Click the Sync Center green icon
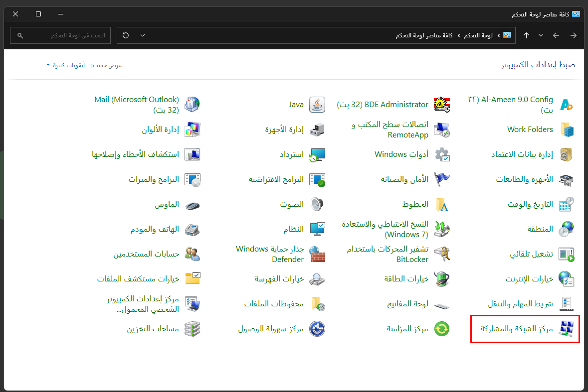Image resolution: width=588 pixels, height=392 pixels. click(442, 329)
